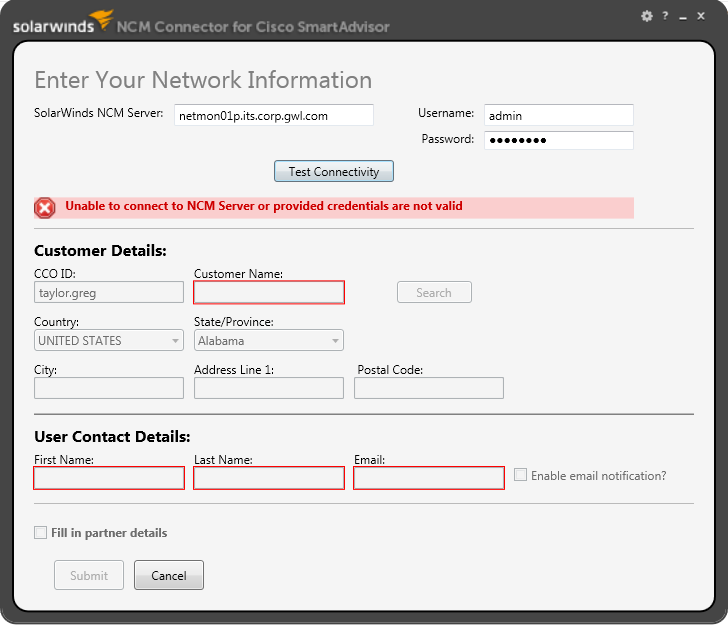Close the NCM Connector window

(x=701, y=16)
